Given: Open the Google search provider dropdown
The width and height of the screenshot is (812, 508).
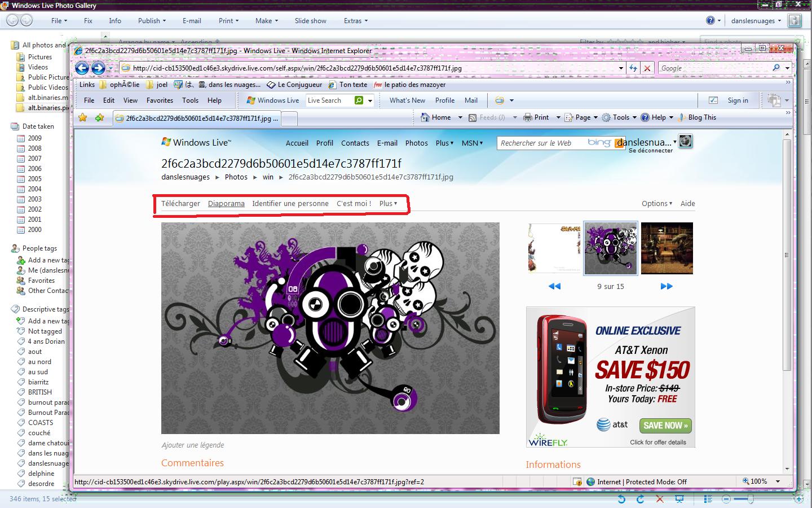Looking at the screenshot, I should (x=787, y=68).
